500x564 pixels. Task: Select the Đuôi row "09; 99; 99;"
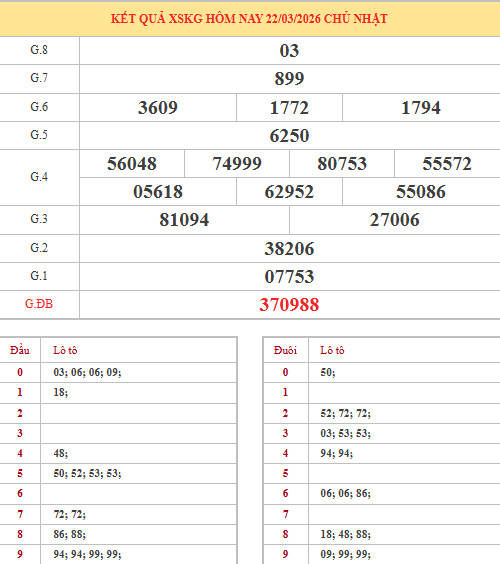[x=345, y=554]
